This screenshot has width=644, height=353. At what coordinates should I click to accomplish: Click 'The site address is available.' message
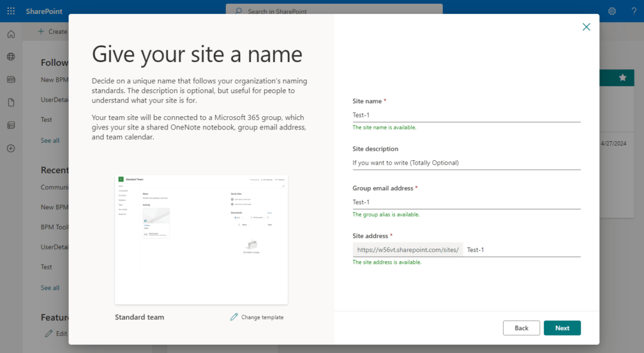coord(387,262)
